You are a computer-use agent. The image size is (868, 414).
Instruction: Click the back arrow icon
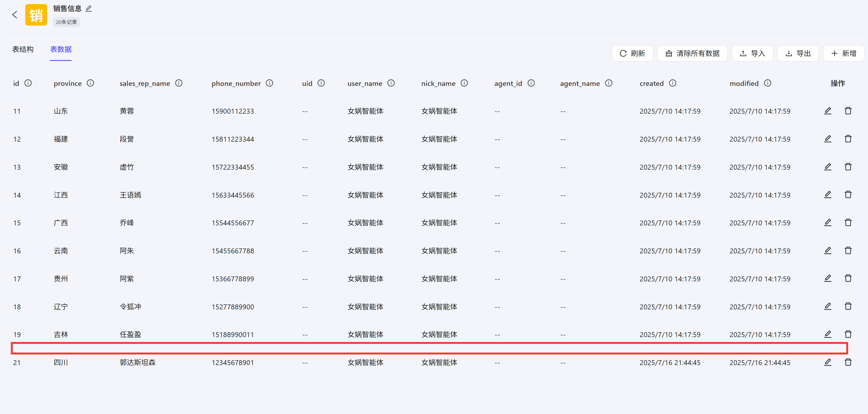pyautogui.click(x=14, y=15)
